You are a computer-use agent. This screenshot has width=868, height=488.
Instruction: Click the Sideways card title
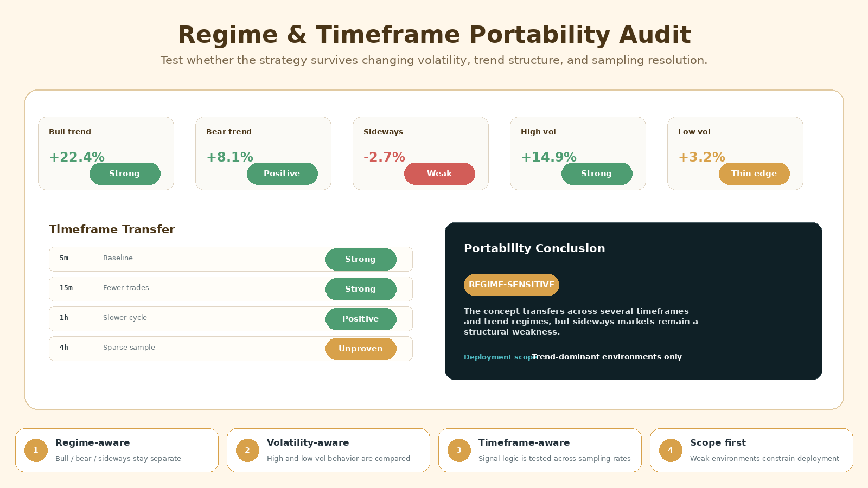(x=383, y=132)
